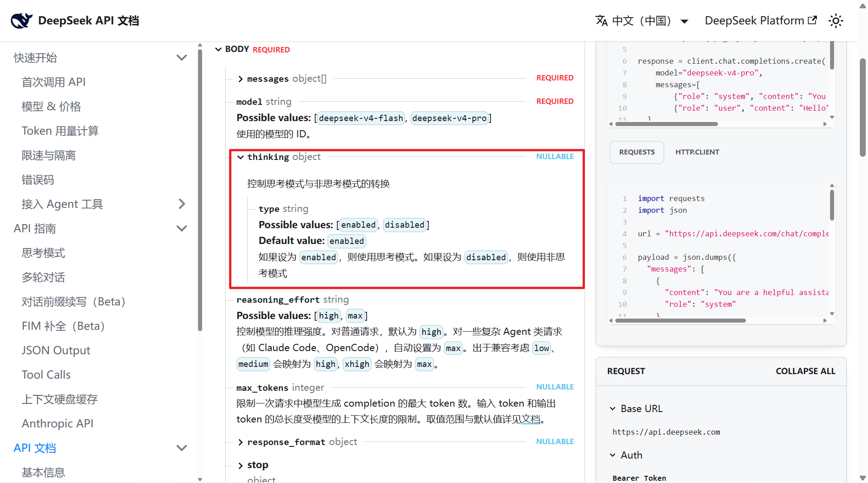Click the DeepSeek whale logo
868x483 pixels.
[21, 20]
